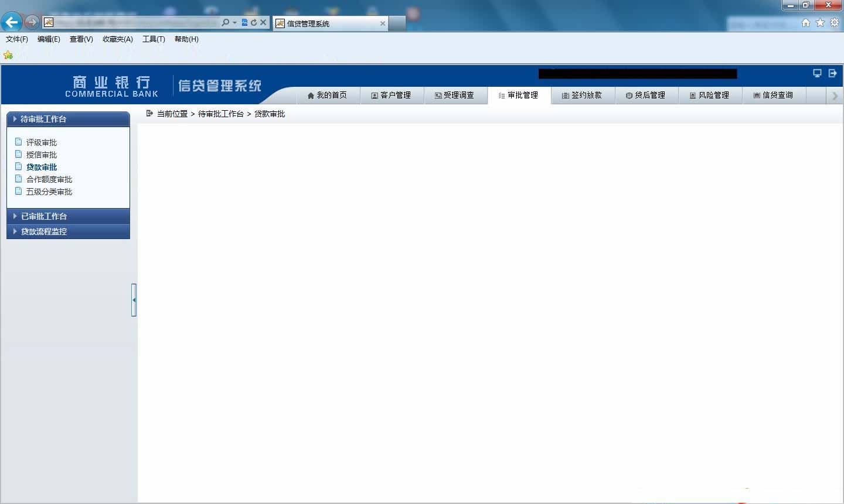Click 贷款审批 in the breadcrumb

[x=270, y=114]
